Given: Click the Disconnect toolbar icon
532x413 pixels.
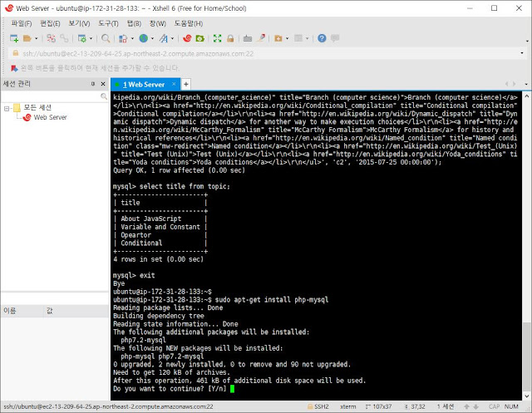Looking at the screenshot, I should pos(52,38).
